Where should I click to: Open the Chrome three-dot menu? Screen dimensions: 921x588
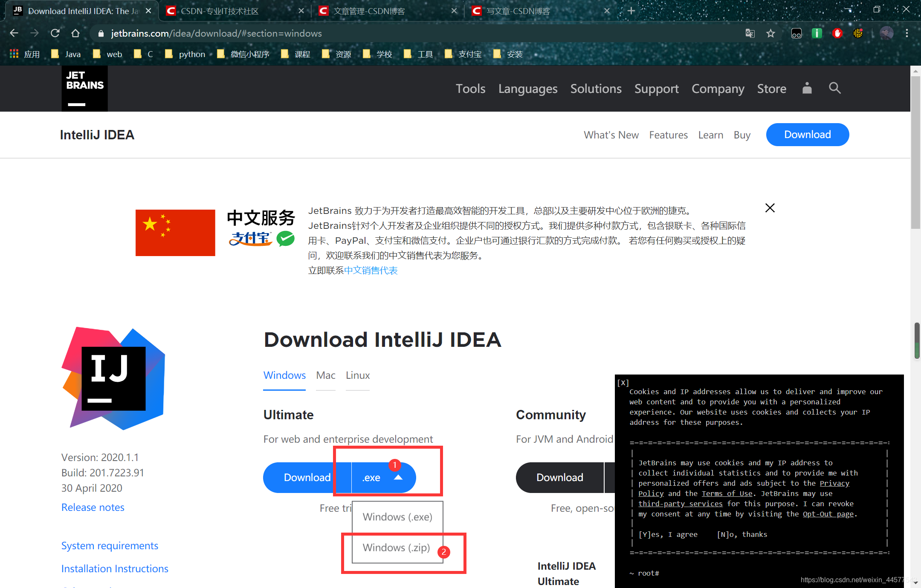click(x=907, y=33)
